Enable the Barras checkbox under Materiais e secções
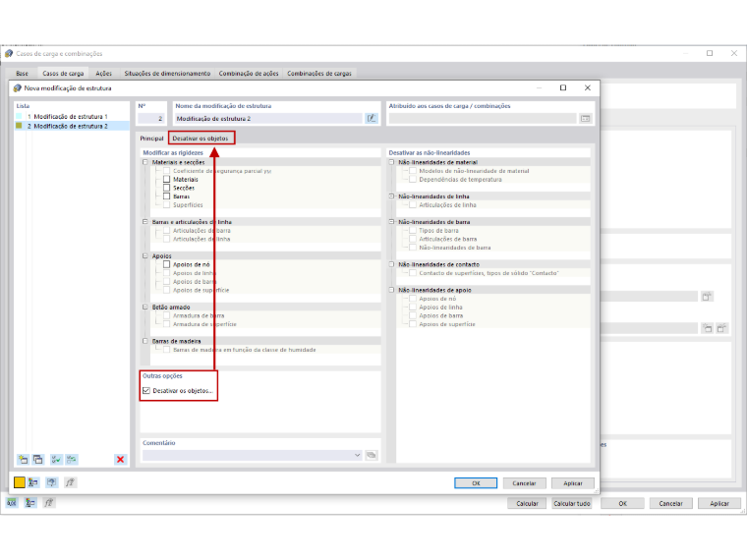747x560 pixels. point(167,196)
